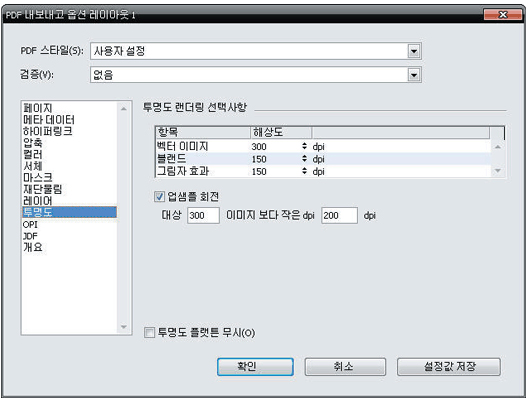Choose OPI in the list

[69, 224]
